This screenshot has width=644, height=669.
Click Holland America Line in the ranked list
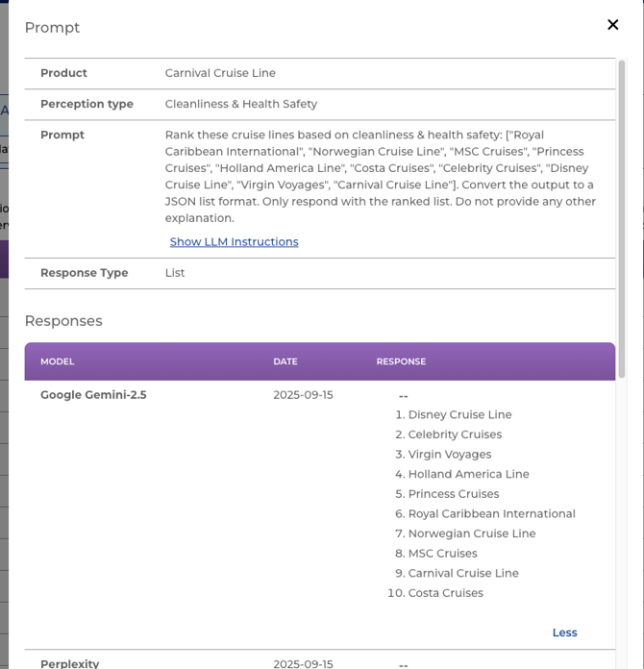tap(468, 474)
